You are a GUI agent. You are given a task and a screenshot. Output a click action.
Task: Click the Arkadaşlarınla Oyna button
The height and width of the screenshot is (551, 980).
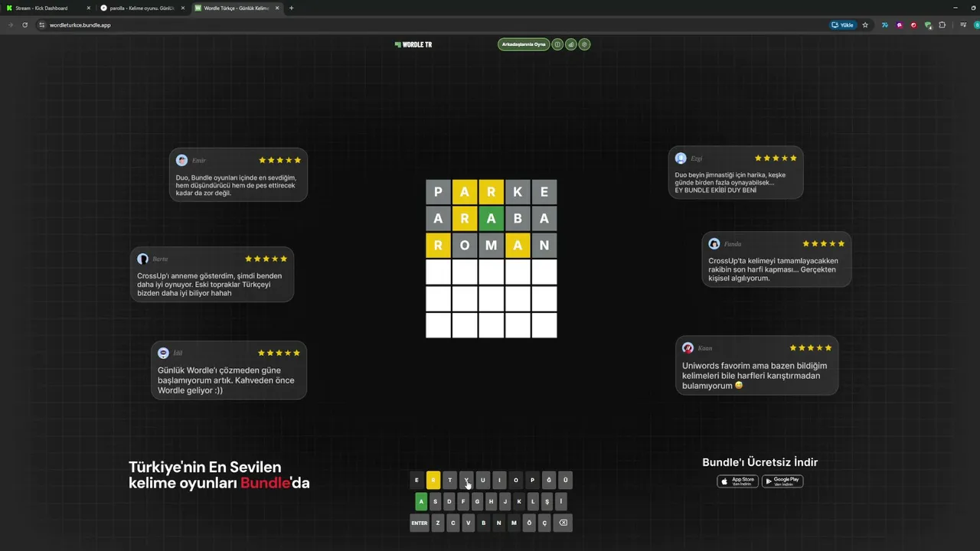(x=524, y=44)
